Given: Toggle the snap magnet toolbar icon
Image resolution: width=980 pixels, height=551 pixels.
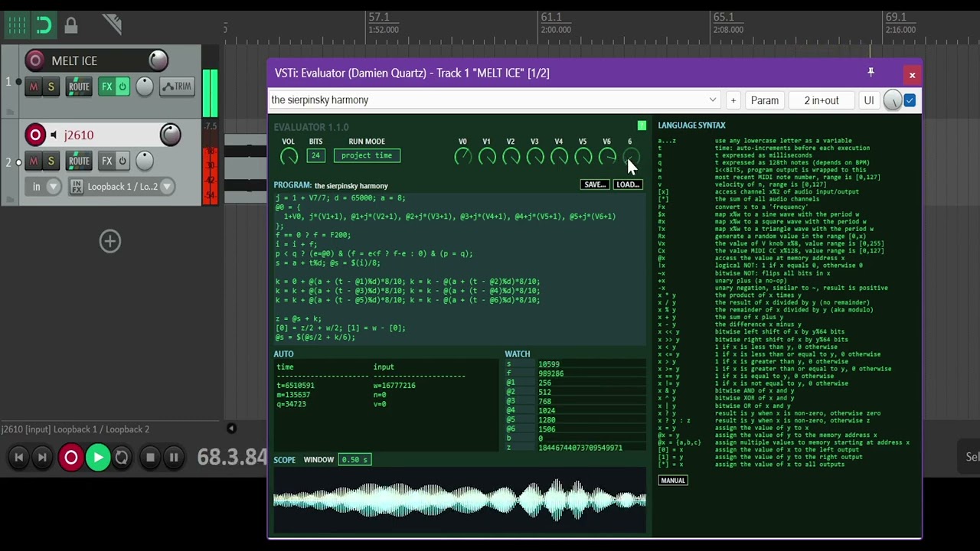Looking at the screenshot, I should 44,25.
